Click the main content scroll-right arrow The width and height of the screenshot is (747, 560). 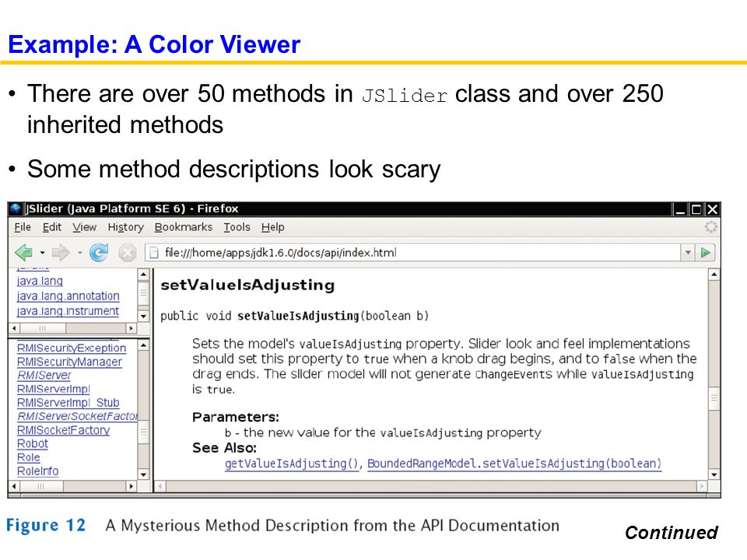(x=701, y=486)
